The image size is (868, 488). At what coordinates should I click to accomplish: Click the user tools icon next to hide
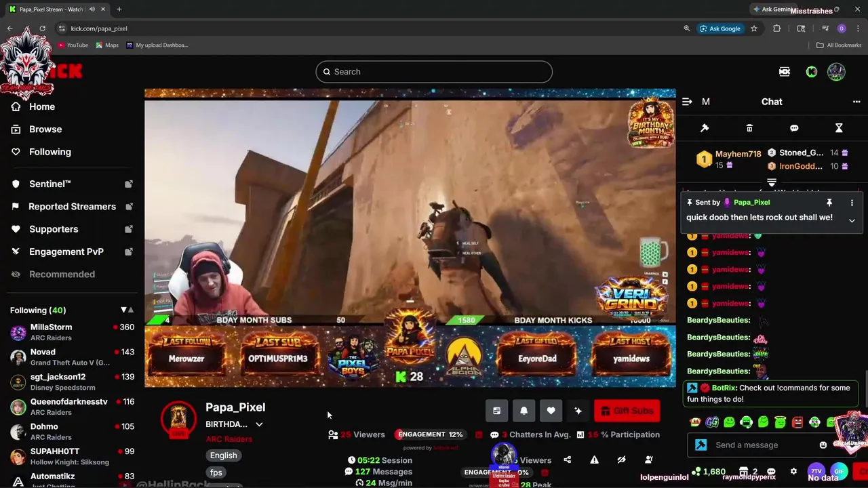tap(648, 460)
